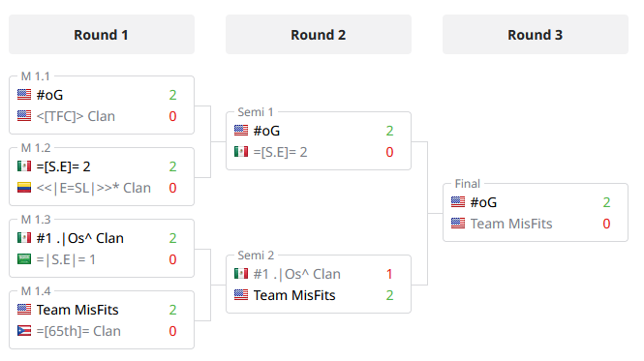Select the Round 3 header
Image resolution: width=644 pixels, height=361 pixels.
536,35
